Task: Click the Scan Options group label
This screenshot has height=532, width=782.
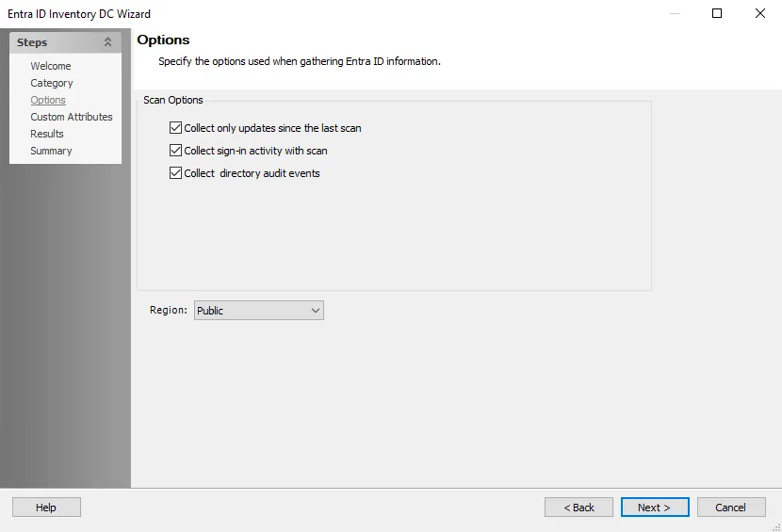Action: tap(173, 100)
